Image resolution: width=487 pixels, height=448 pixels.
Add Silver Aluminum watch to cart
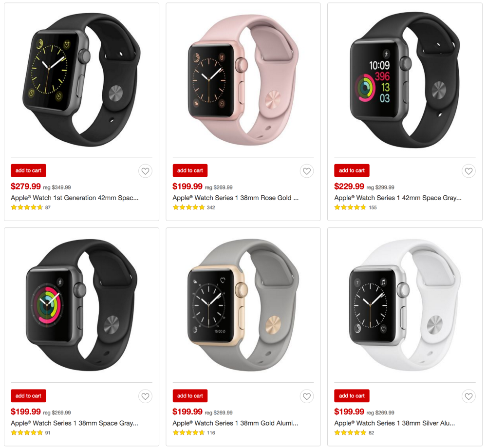(x=352, y=396)
